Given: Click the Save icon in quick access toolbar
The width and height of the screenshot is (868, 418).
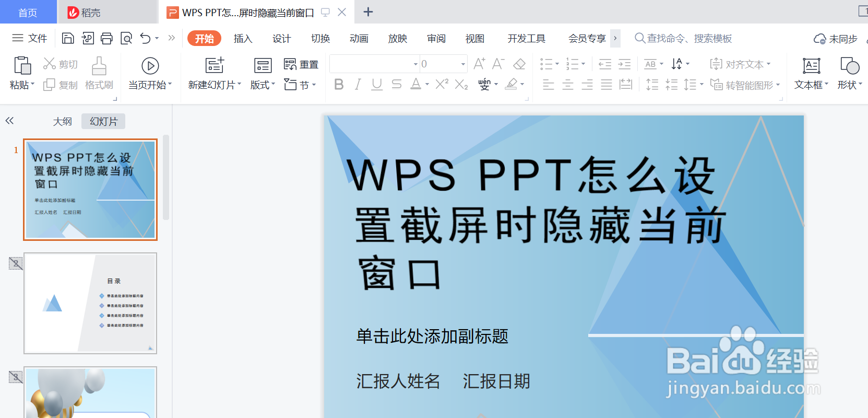Looking at the screenshot, I should click(68, 38).
